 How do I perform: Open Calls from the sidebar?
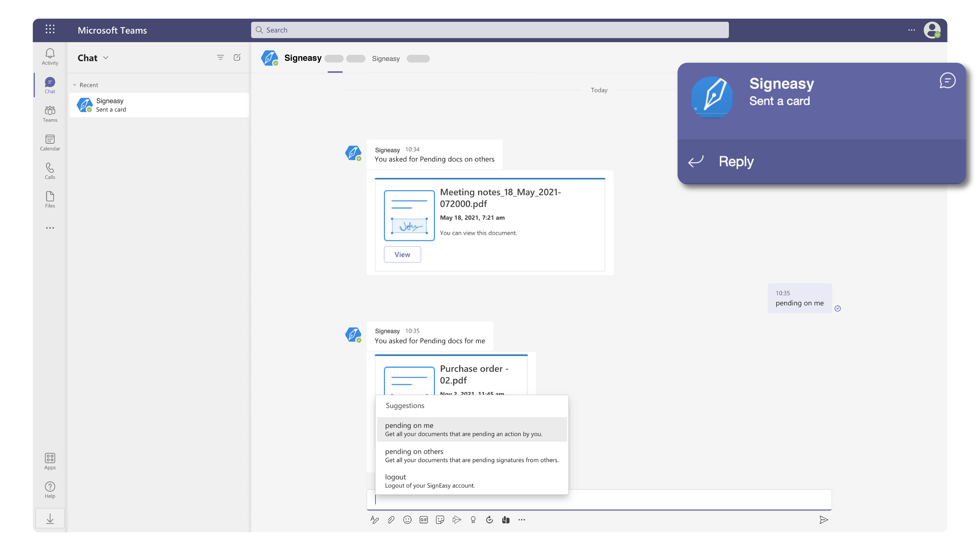point(50,171)
